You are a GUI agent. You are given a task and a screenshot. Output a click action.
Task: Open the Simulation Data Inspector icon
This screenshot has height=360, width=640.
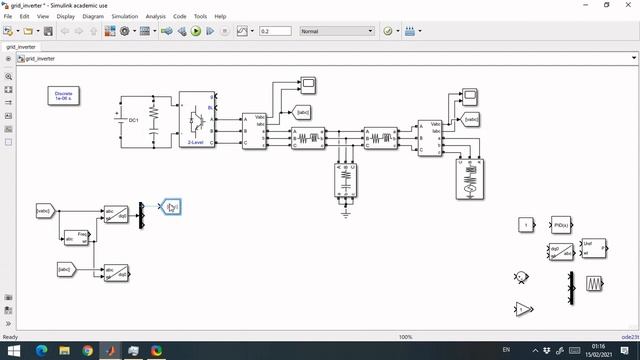coord(242,31)
